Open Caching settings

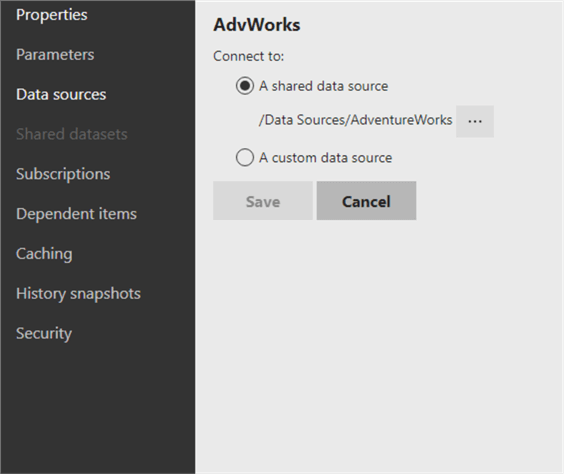[x=44, y=254]
